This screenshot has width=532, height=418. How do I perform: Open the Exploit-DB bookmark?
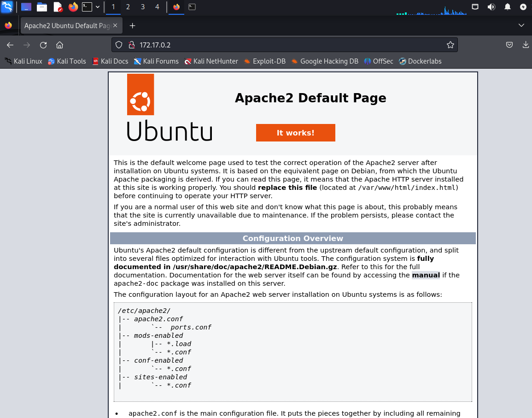click(x=265, y=61)
